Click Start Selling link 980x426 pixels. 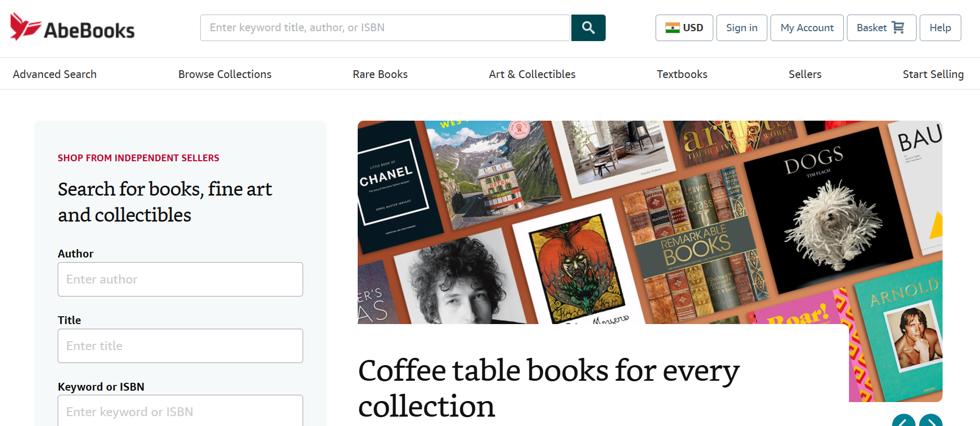pyautogui.click(x=933, y=74)
